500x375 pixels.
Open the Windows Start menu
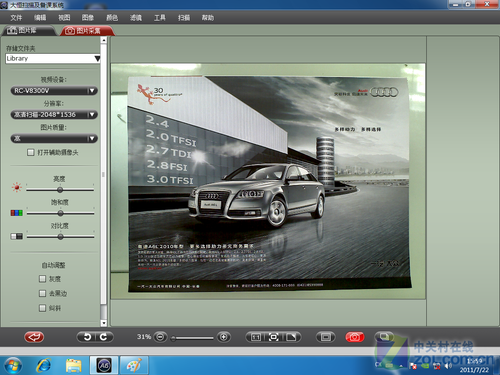13,366
